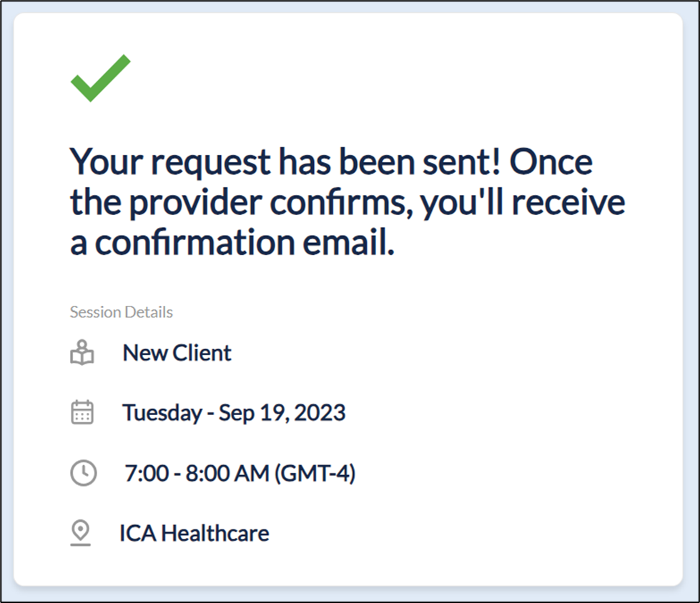
Task: Click the calendar icon beside the date
Action: click(x=82, y=413)
